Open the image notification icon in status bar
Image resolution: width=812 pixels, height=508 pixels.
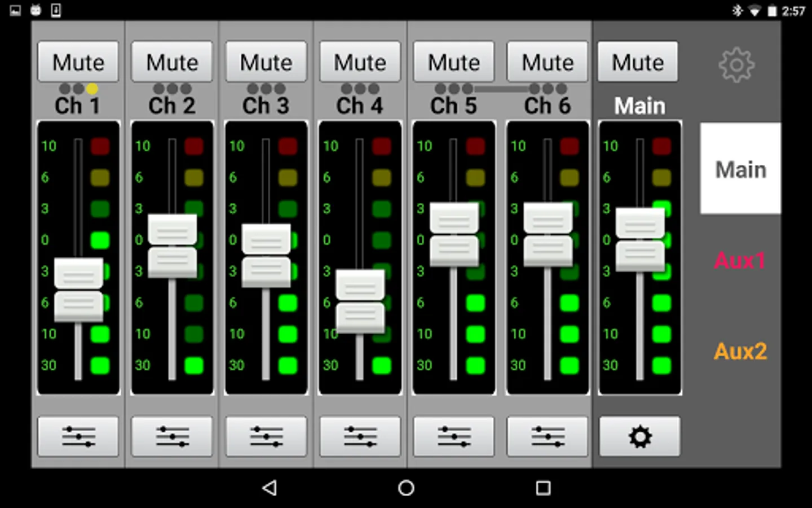pos(15,10)
